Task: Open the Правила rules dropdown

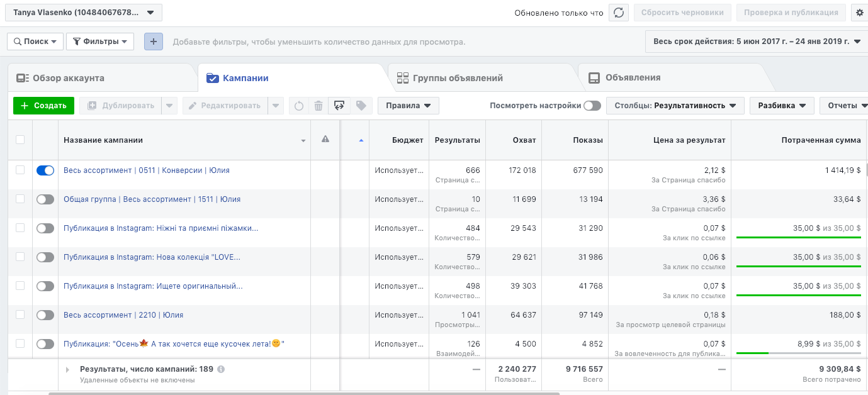Action: (x=409, y=106)
